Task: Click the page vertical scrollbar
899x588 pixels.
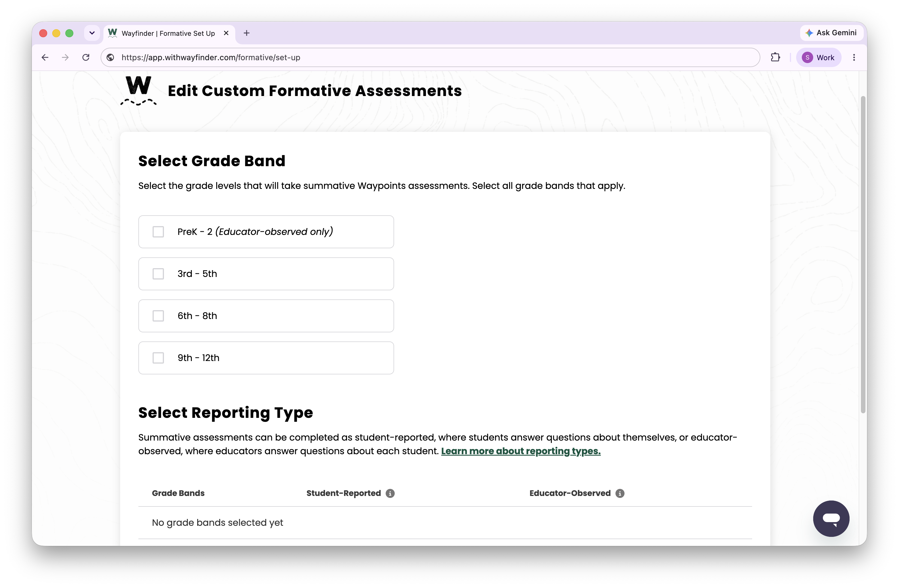Action: 863,255
